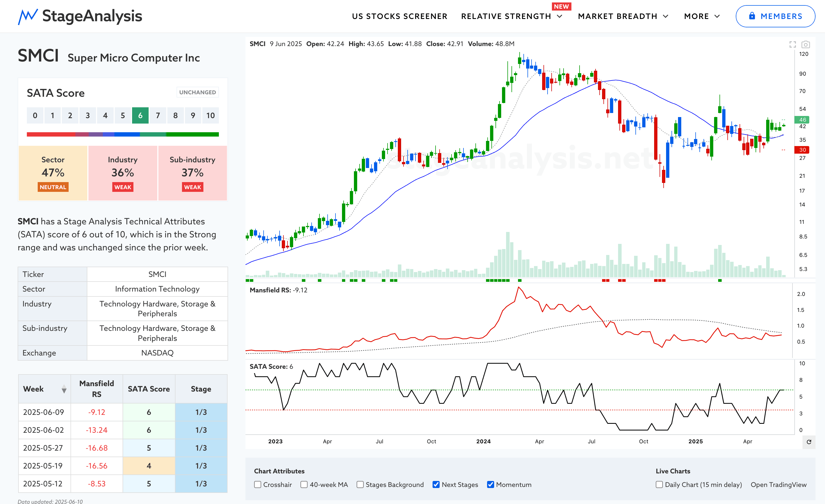This screenshot has height=504, width=825.
Task: Click the Stage column header
Action: 201,389
